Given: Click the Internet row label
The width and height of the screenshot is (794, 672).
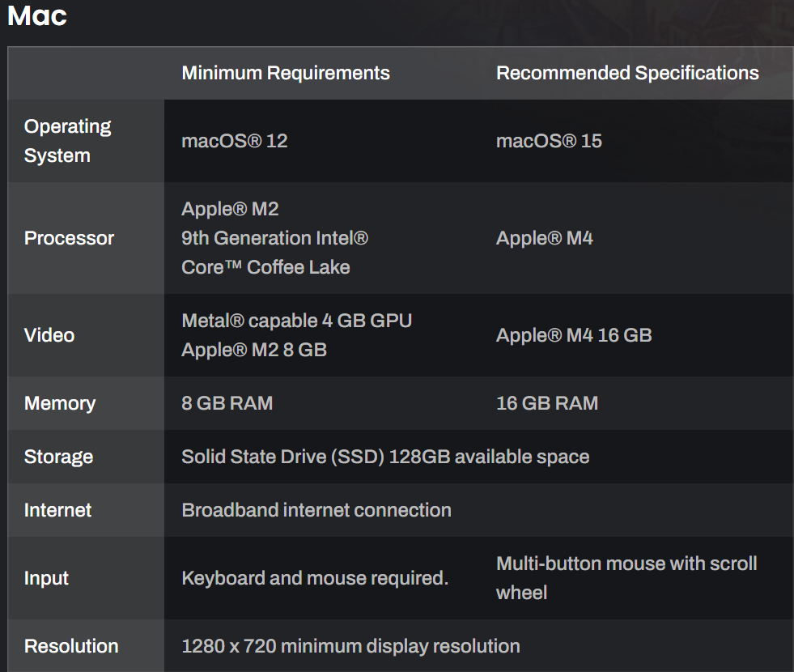Looking at the screenshot, I should (x=57, y=510).
